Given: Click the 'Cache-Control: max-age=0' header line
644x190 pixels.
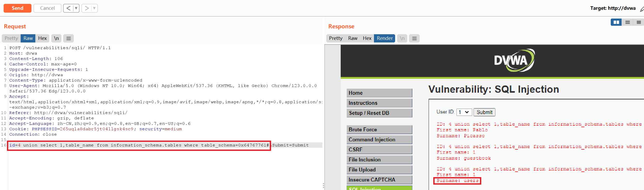Looking at the screenshot, I should [43, 64].
